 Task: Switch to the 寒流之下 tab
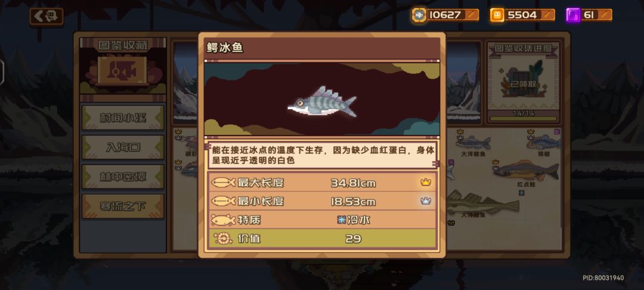tap(123, 206)
